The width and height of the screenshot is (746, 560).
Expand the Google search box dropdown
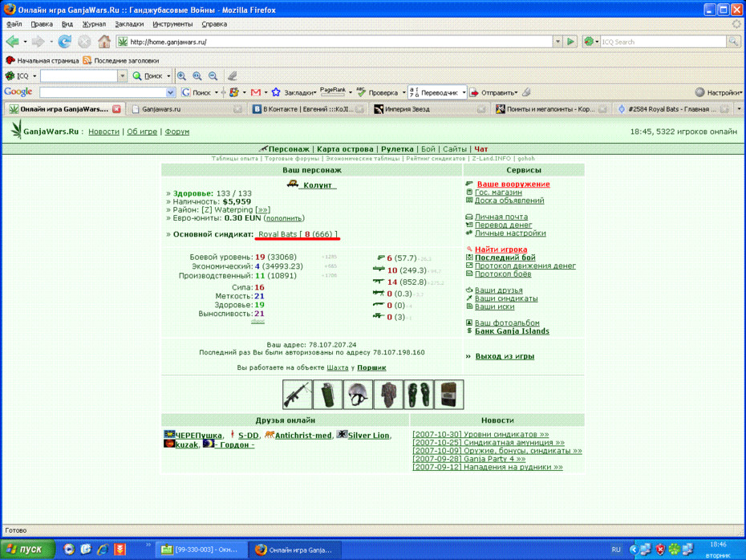pyautogui.click(x=170, y=93)
